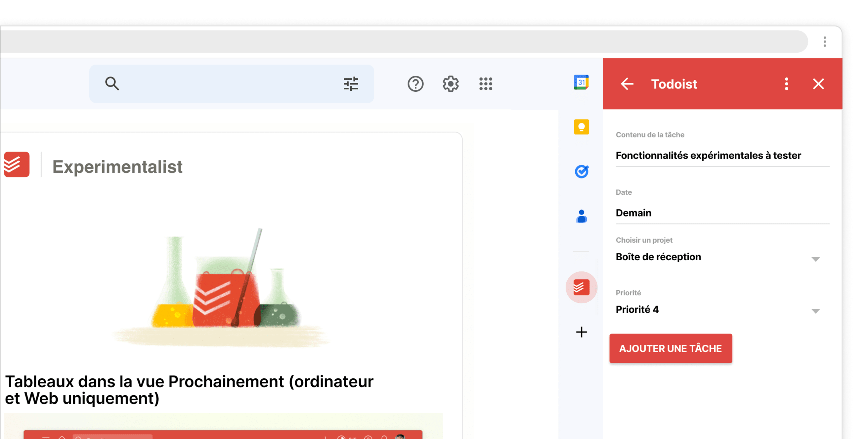This screenshot has height=439, width=868.
Task: Open browser three-dot menu
Action: (x=825, y=42)
